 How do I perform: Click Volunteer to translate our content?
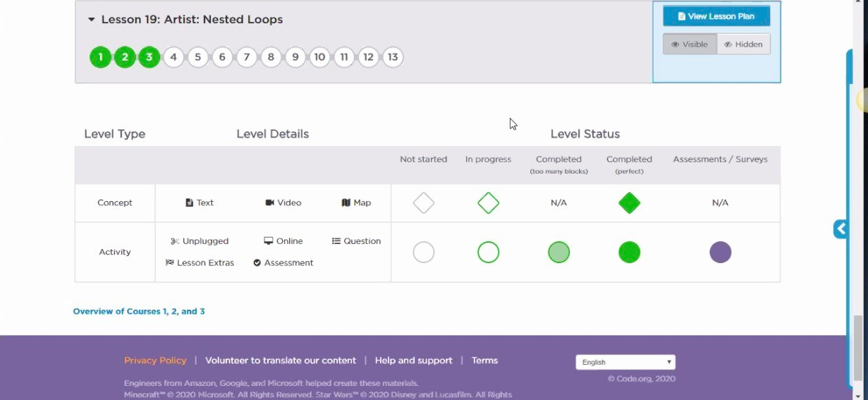point(281,360)
